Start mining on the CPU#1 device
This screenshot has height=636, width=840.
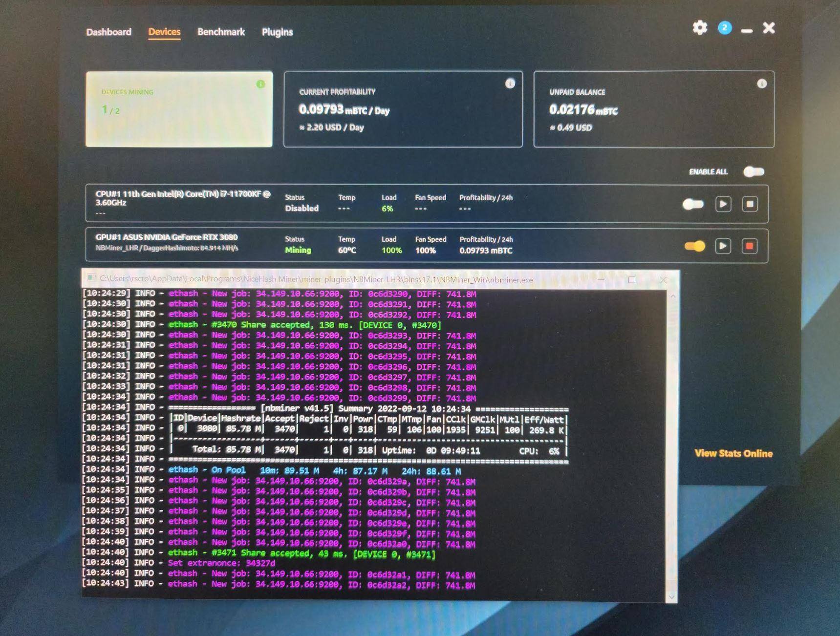click(x=723, y=204)
